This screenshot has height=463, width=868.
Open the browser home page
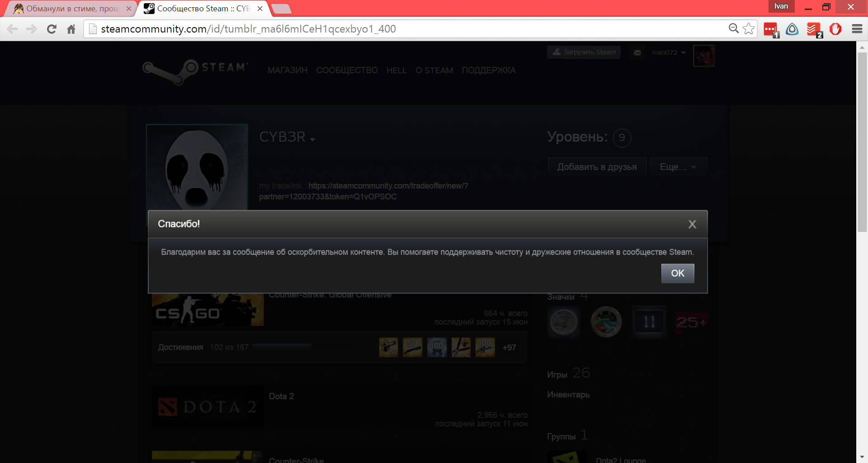tap(71, 29)
